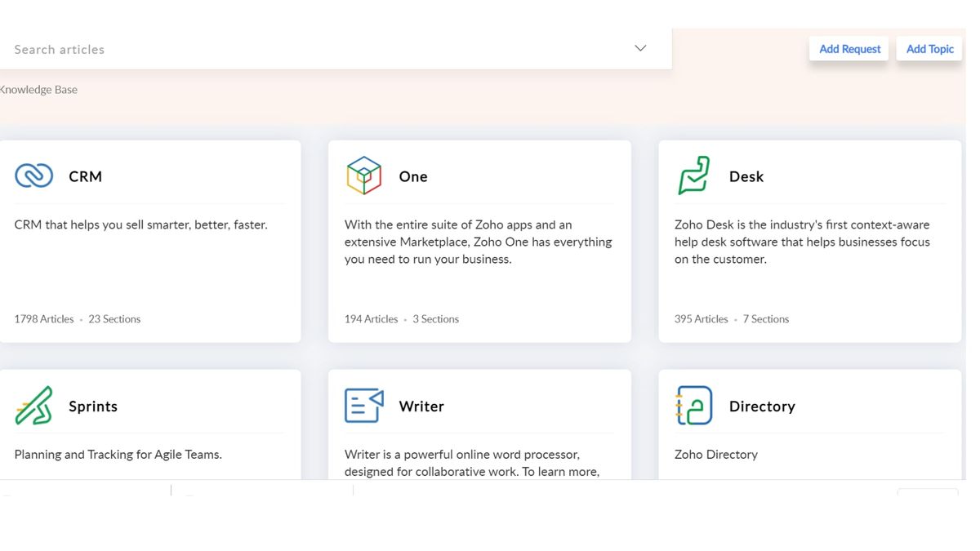
Task: View 194 Articles for Zoho One
Action: point(371,318)
